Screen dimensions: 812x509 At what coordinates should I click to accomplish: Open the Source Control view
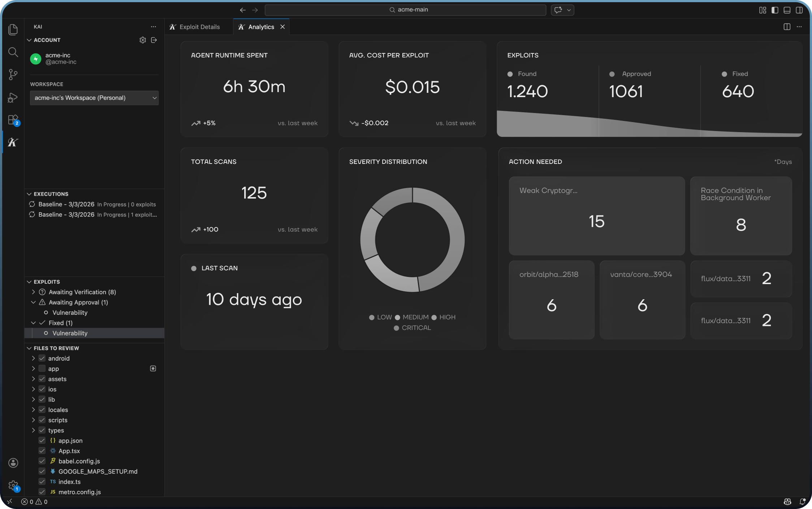[13, 74]
